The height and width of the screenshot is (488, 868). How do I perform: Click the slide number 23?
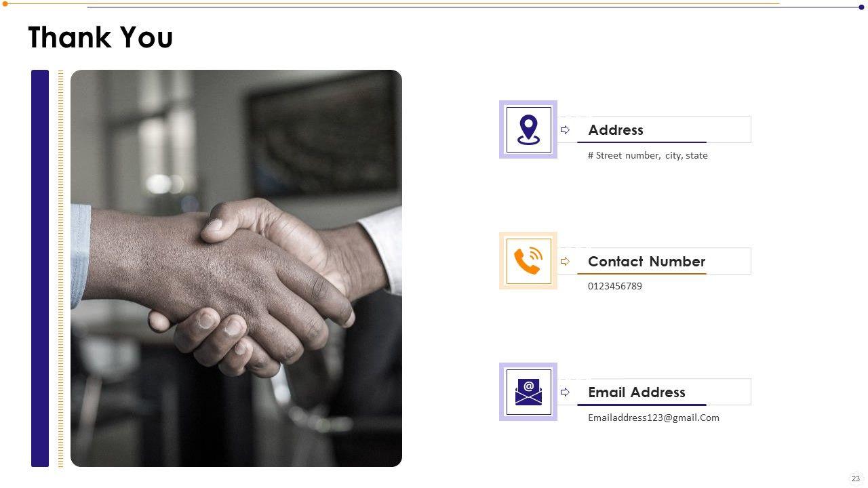[856, 479]
